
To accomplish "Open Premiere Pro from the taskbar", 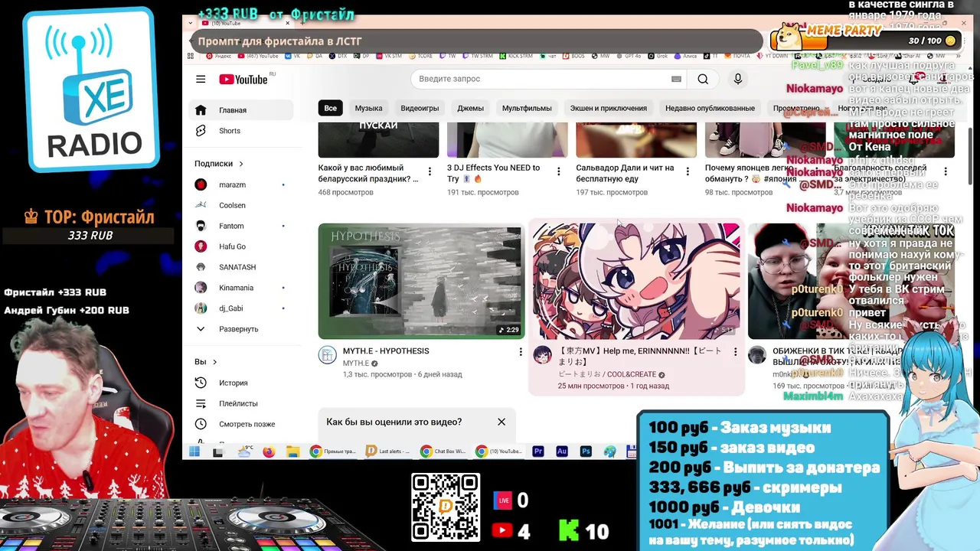I will pos(538,452).
